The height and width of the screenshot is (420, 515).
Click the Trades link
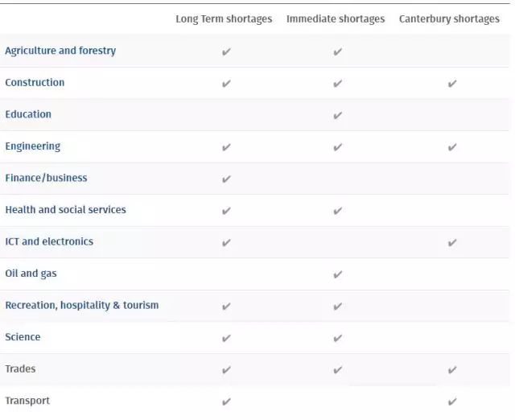(x=21, y=369)
